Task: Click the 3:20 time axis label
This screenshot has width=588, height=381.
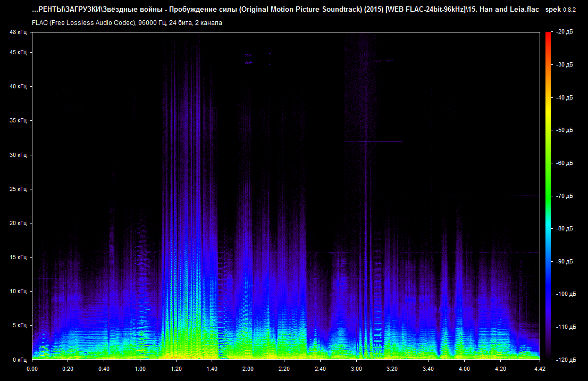Action: tap(392, 368)
